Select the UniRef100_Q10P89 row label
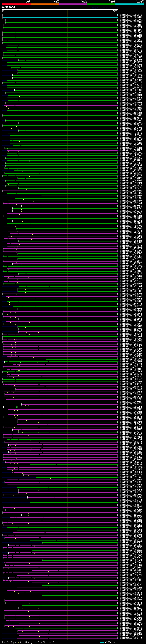The image size is (146, 644). [x=131, y=77]
